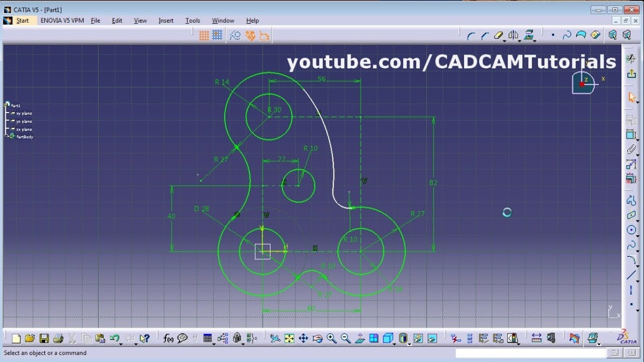Viewport: 644px width, 362px height.
Task: Zoom in the view
Action: [x=332, y=338]
